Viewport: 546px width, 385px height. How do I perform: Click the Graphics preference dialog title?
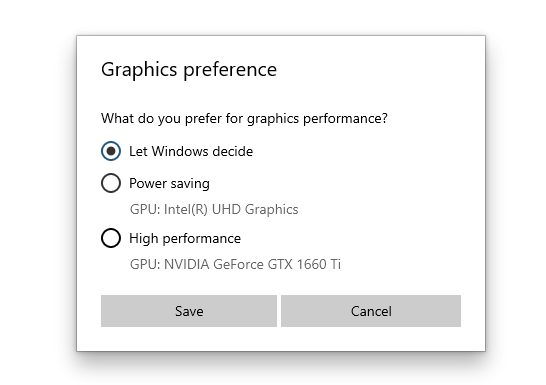[189, 69]
